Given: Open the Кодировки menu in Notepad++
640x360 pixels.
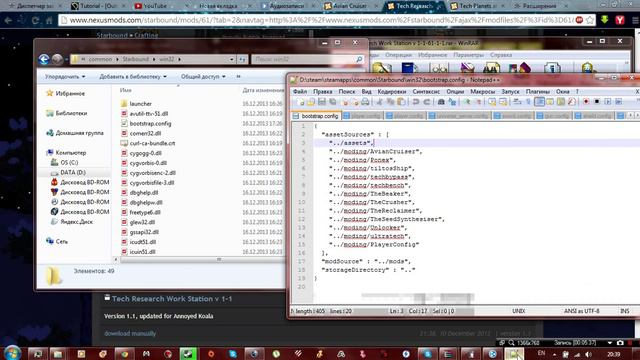Looking at the screenshot, I should pos(392,92).
